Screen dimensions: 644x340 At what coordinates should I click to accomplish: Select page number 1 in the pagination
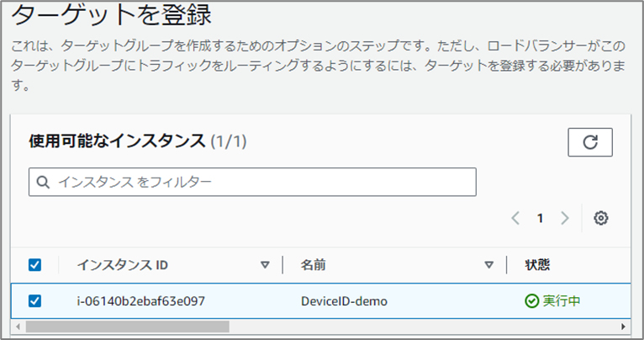point(540,218)
